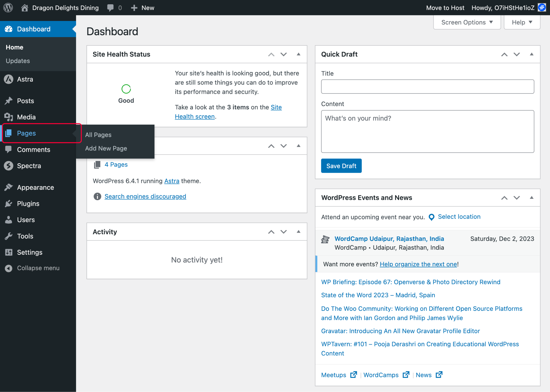Collapse the Activity panel
The width and height of the screenshot is (550, 392).
coord(298,232)
